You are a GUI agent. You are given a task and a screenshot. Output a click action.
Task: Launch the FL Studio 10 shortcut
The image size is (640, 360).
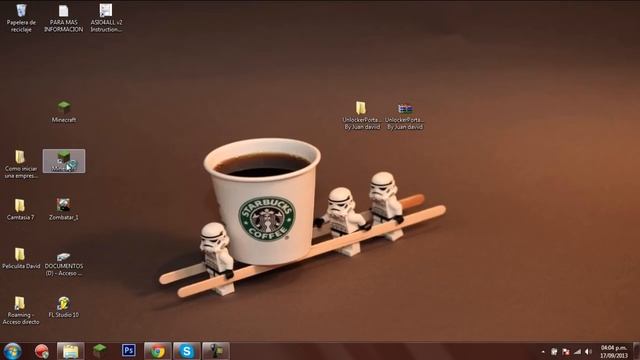[63, 307]
